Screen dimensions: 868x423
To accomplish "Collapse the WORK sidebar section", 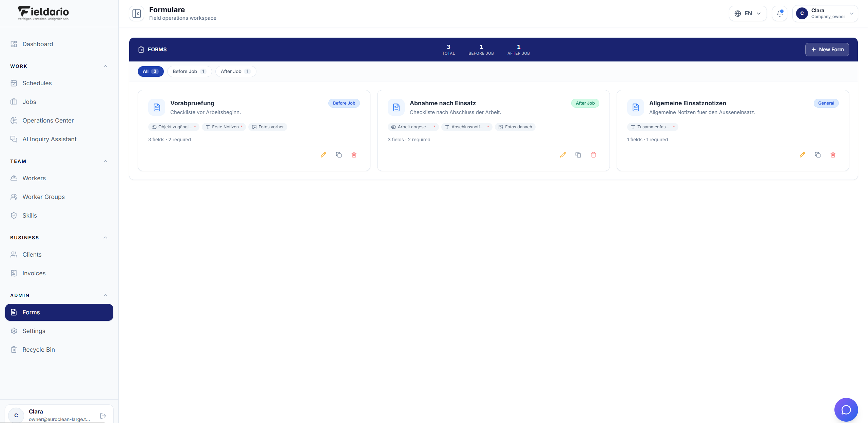I will click(x=105, y=66).
